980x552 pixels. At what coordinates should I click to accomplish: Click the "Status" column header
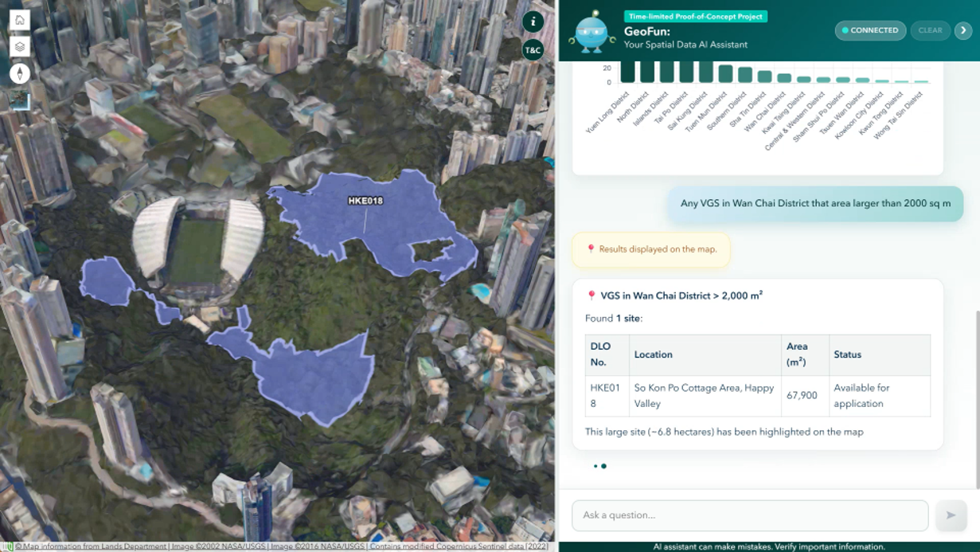click(880, 354)
